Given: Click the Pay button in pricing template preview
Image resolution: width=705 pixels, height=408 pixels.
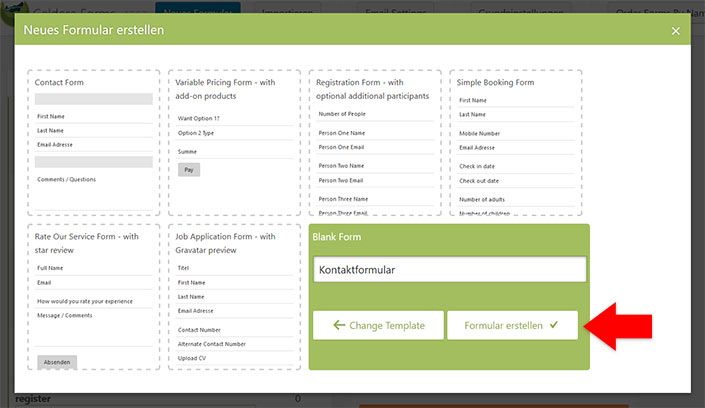Looking at the screenshot, I should point(189,170).
